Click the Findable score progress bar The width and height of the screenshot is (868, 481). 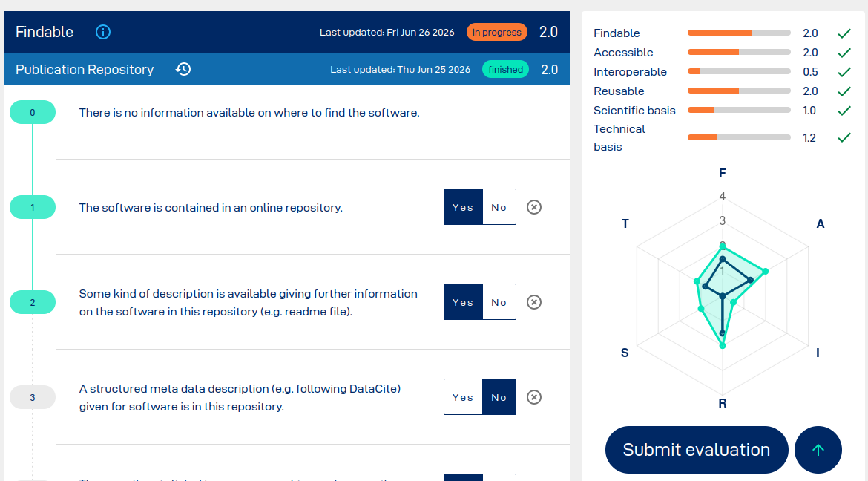(x=739, y=33)
